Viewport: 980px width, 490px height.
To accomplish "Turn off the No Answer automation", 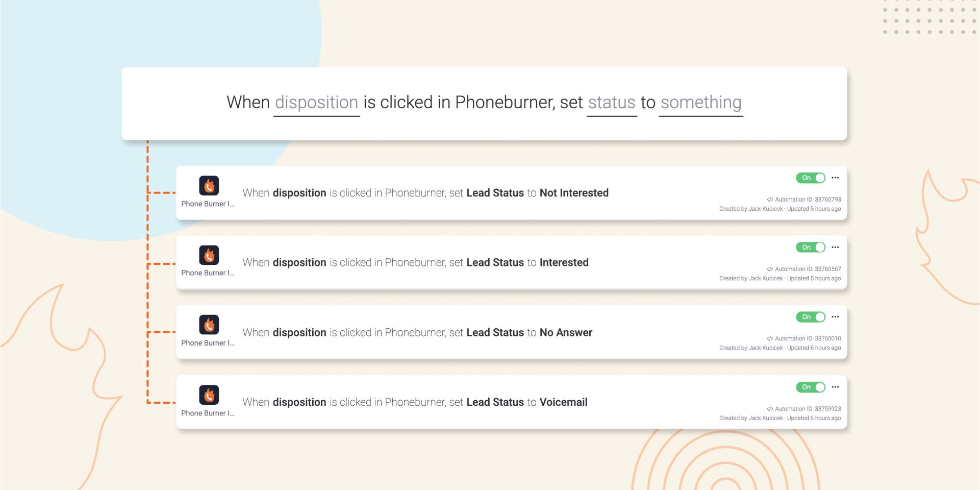I will 811,317.
